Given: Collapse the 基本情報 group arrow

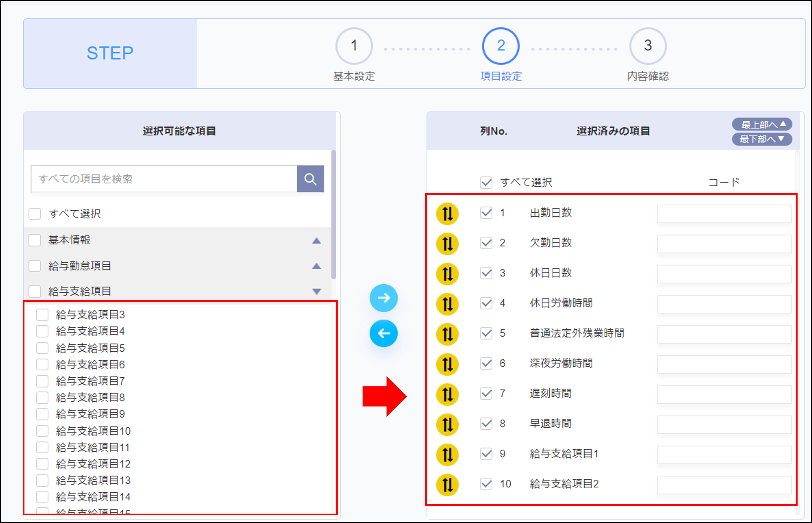Looking at the screenshot, I should pyautogui.click(x=316, y=240).
